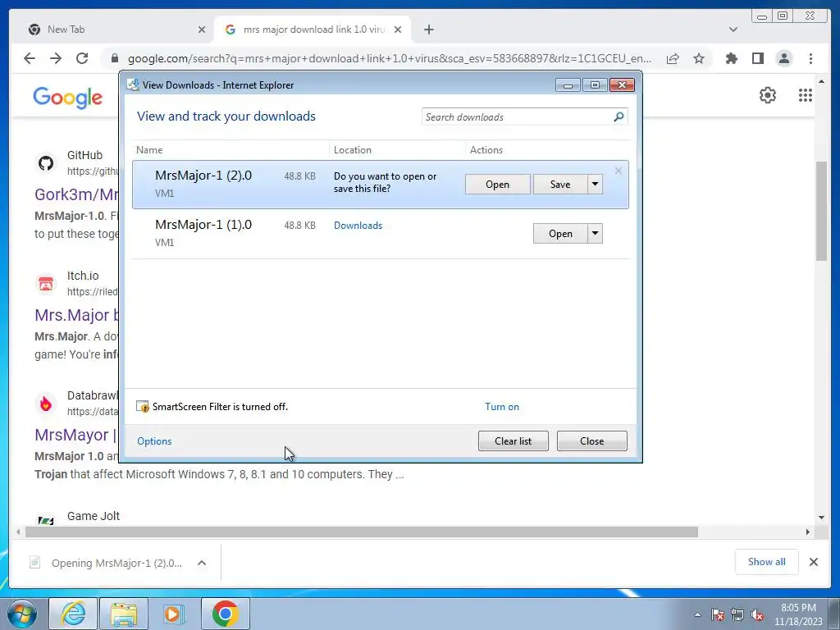Sort downloads by Name column
This screenshot has width=840, height=630.
(231, 150)
